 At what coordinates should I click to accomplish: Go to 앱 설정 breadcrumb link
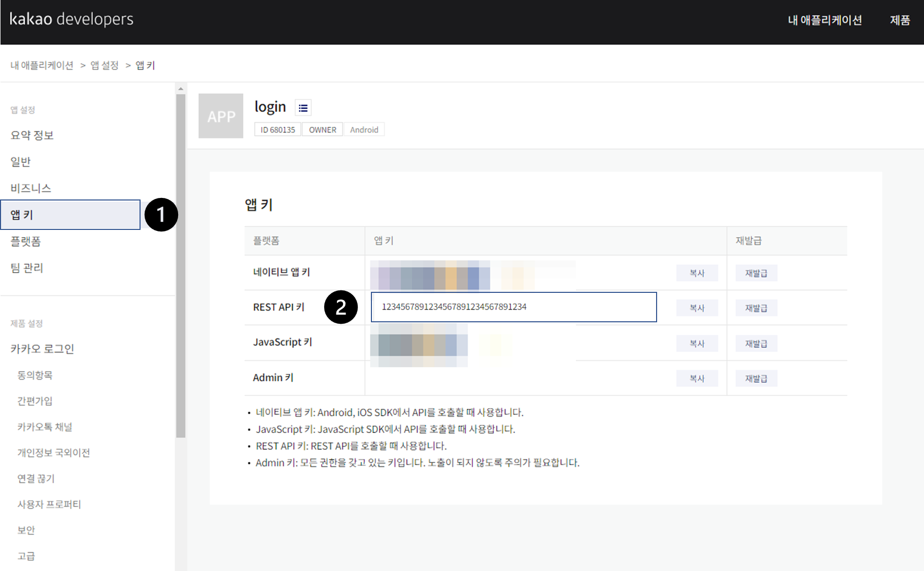point(105,65)
